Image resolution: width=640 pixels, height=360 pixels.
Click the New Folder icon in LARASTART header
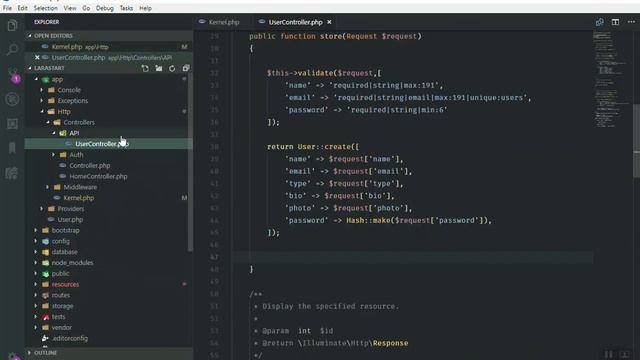(x=159, y=68)
